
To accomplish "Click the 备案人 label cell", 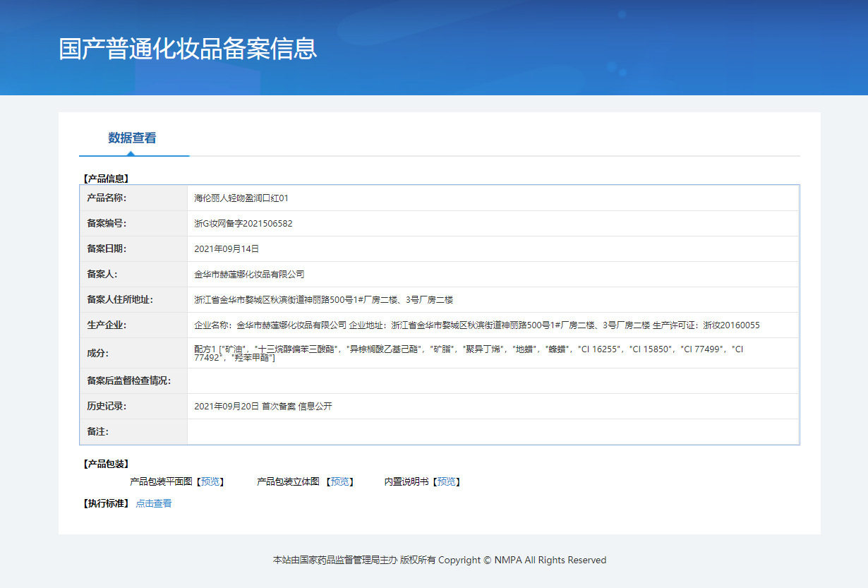I will pos(133,274).
